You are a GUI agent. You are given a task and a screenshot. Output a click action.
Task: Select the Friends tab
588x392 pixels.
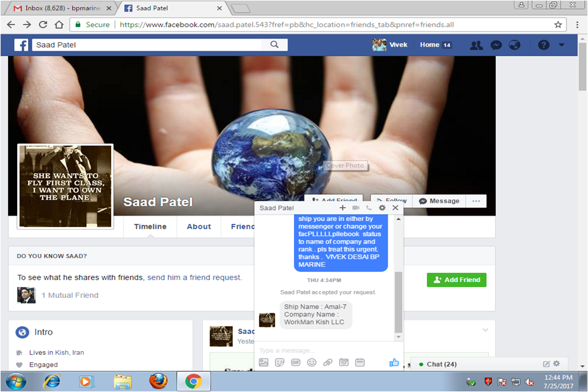(243, 227)
